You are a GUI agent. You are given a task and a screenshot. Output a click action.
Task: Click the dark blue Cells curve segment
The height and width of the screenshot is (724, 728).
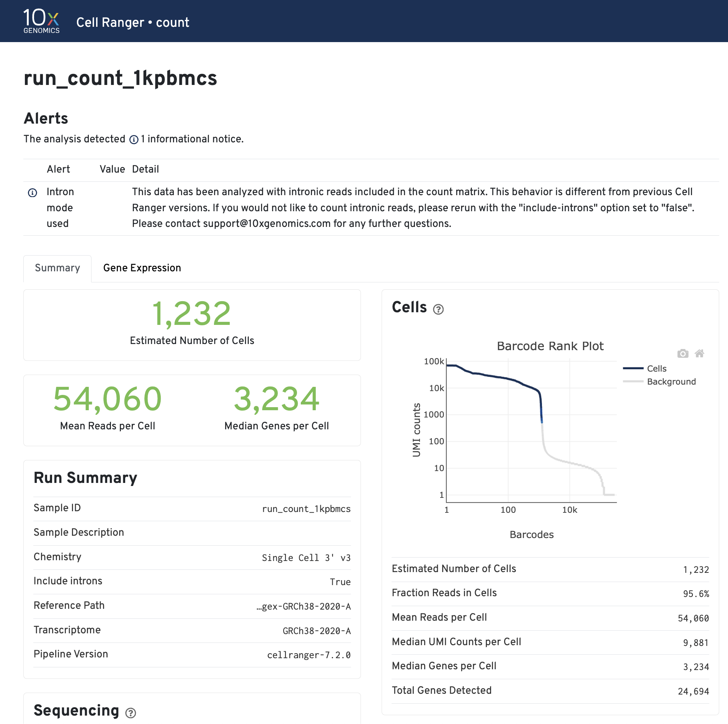click(498, 377)
